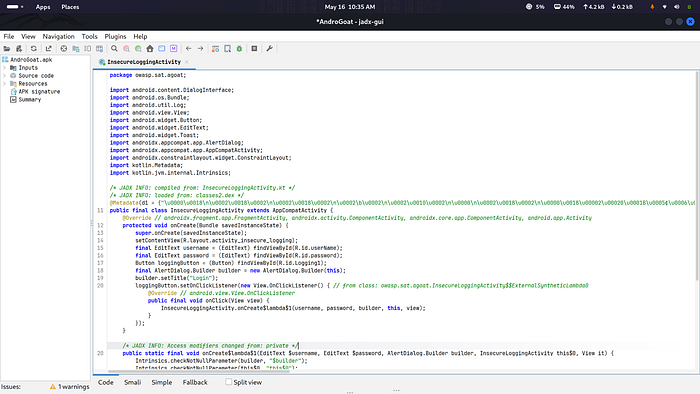Click the green battery icon in tray

point(689,7)
